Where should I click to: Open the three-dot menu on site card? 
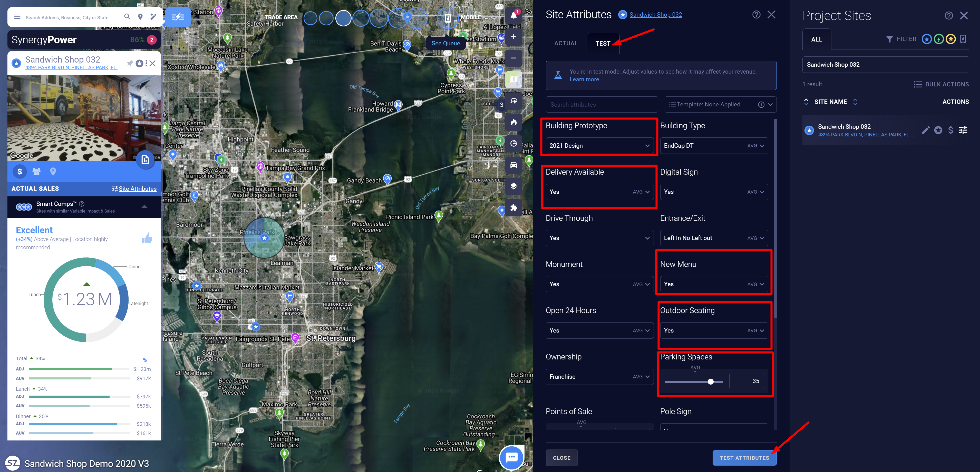[146, 63]
